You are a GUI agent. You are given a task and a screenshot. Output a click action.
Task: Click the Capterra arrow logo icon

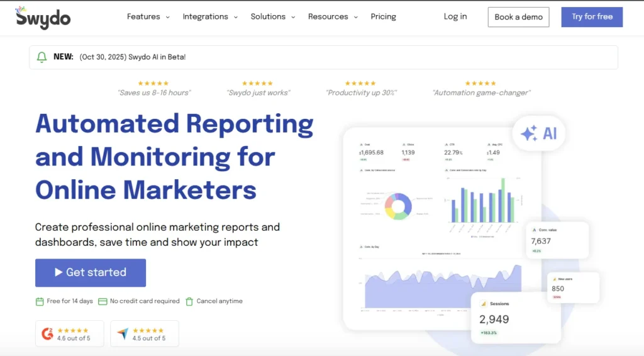point(123,334)
